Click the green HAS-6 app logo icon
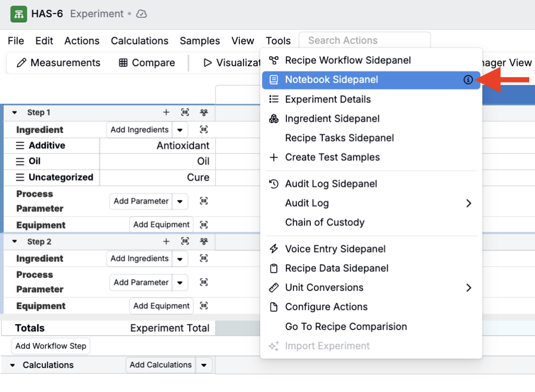This screenshot has height=392, width=535. [x=19, y=14]
